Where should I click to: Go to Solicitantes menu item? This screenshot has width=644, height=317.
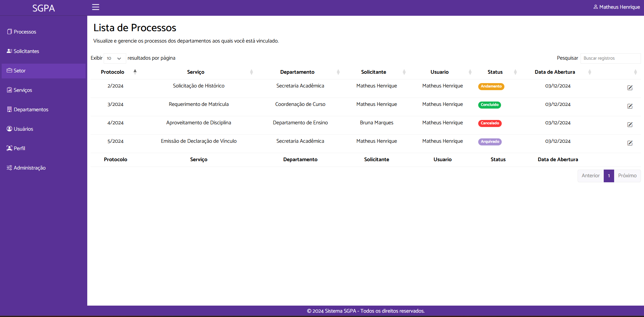tap(26, 51)
